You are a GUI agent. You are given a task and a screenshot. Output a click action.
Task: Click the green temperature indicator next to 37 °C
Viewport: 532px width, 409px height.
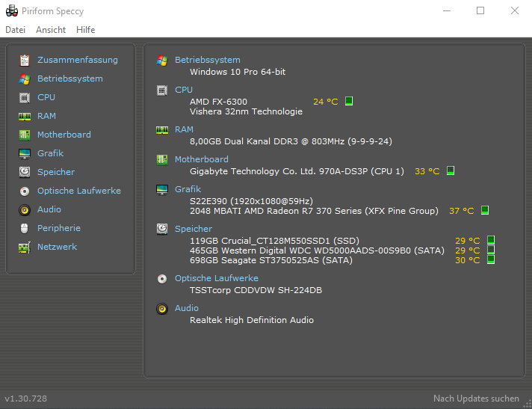click(x=485, y=210)
